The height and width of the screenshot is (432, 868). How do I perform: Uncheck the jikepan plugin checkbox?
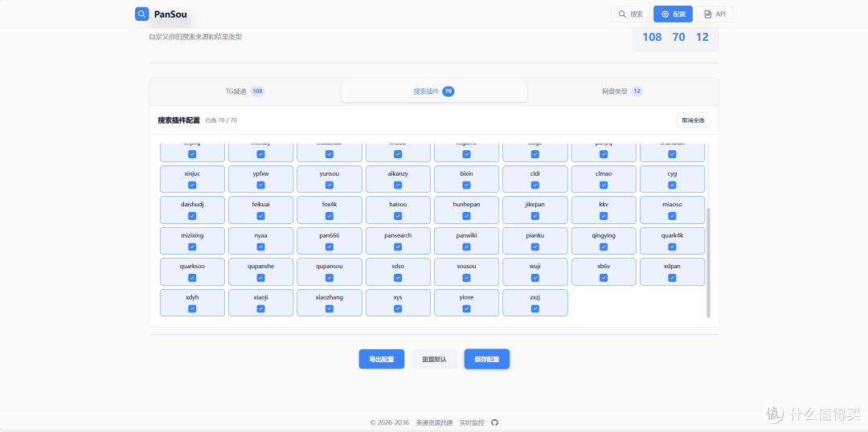(535, 216)
